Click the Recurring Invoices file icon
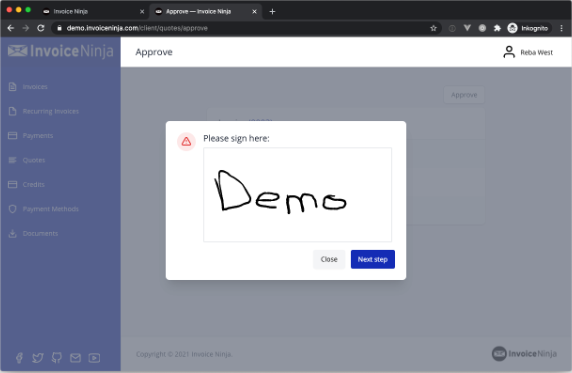Image resolution: width=572 pixels, height=373 pixels. click(x=12, y=111)
